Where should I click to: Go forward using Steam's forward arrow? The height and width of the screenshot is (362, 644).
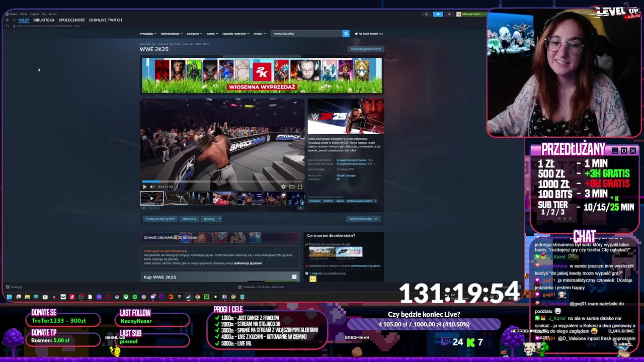click(14, 20)
